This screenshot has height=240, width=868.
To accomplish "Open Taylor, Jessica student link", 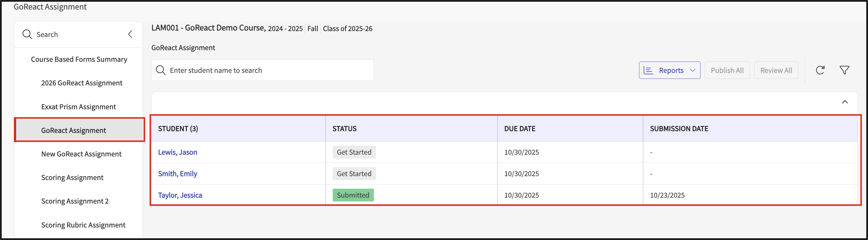I will click(180, 195).
